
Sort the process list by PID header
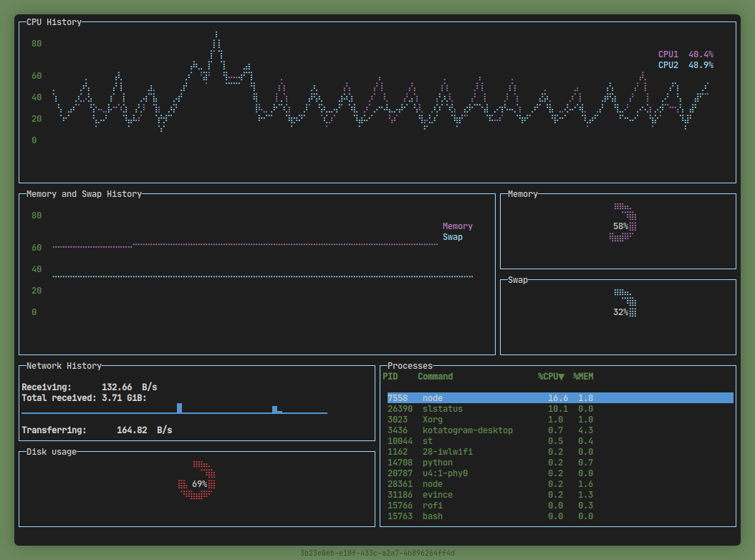(390, 377)
